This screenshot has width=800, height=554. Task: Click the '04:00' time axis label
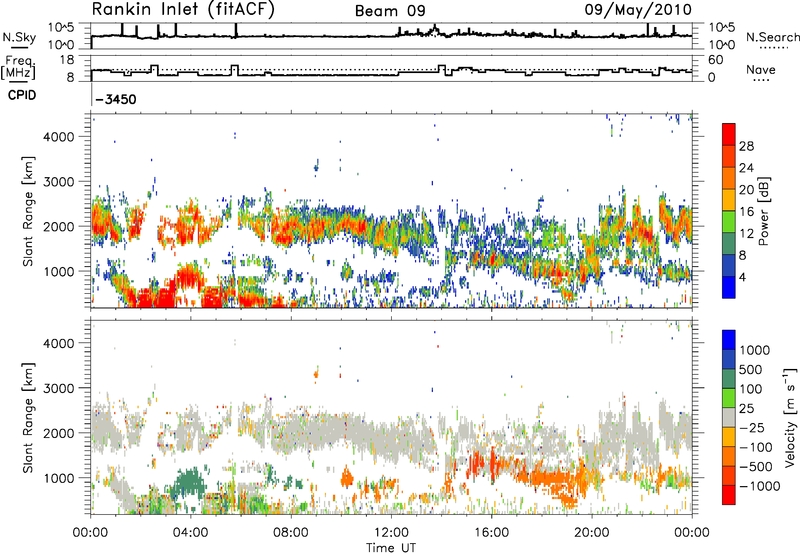pos(190,533)
